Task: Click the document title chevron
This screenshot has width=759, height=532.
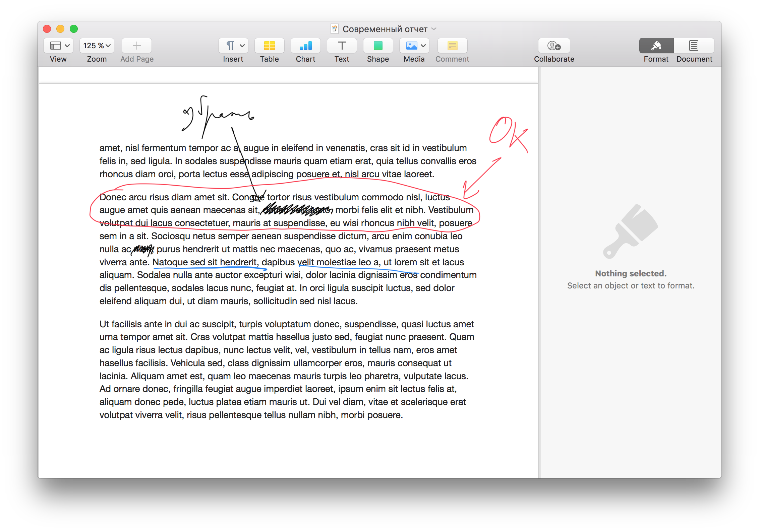Action: [x=434, y=29]
